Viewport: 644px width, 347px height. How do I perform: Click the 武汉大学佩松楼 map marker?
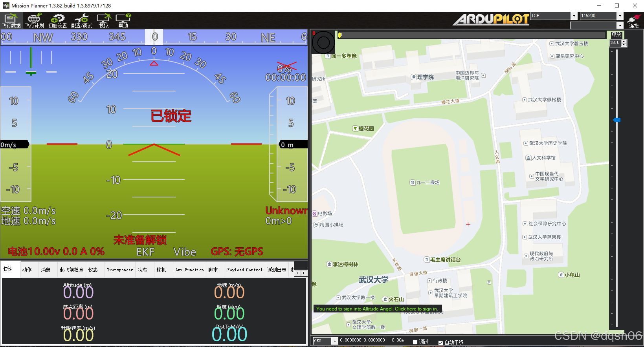525,100
